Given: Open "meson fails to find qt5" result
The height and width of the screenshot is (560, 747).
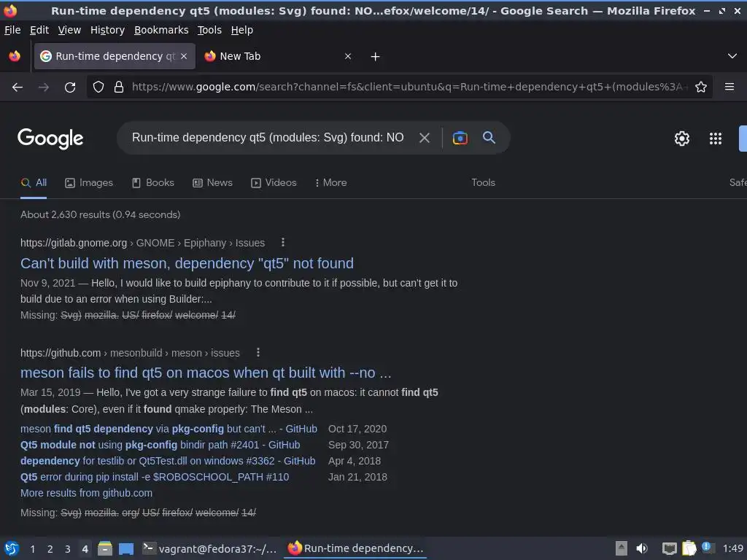Looking at the screenshot, I should pyautogui.click(x=206, y=373).
